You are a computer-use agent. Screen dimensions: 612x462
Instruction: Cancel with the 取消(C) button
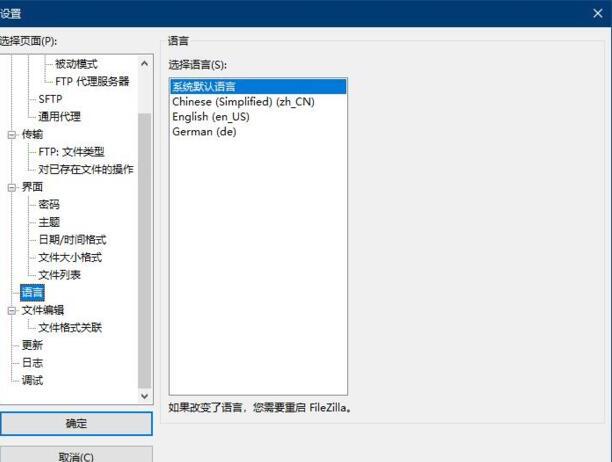(x=76, y=455)
